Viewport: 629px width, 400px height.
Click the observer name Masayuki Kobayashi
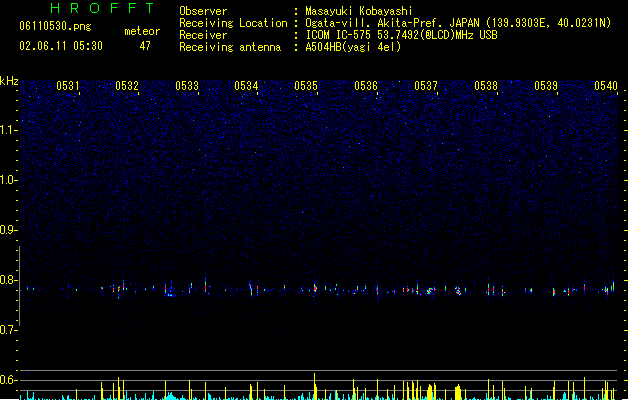pos(359,11)
